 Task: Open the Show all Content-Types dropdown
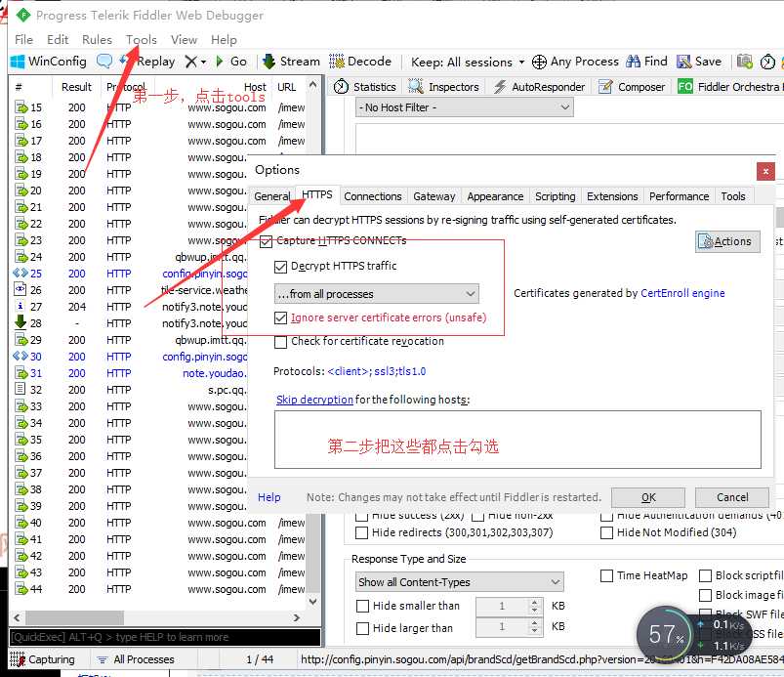460,582
